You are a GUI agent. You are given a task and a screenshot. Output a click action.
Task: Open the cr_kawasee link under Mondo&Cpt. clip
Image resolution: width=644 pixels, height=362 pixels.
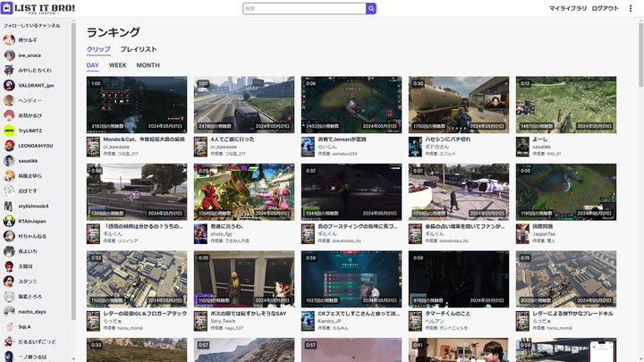tap(116, 147)
